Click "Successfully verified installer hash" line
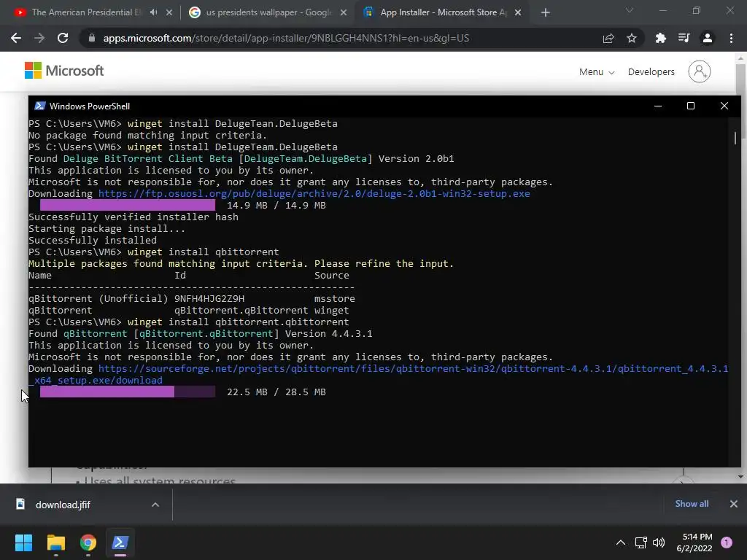747x560 pixels. [x=133, y=217]
